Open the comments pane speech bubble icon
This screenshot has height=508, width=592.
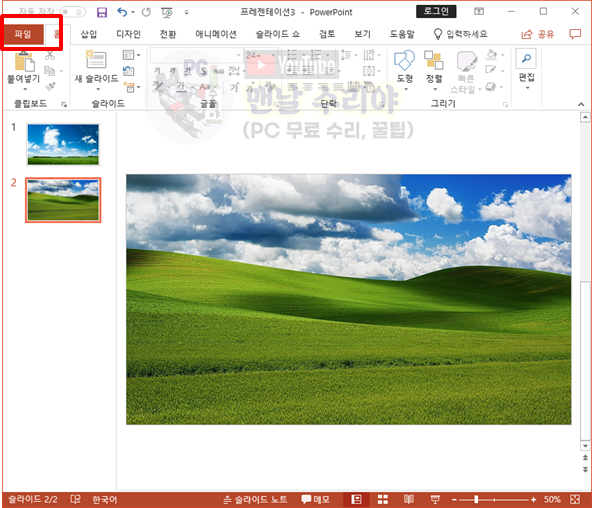575,34
